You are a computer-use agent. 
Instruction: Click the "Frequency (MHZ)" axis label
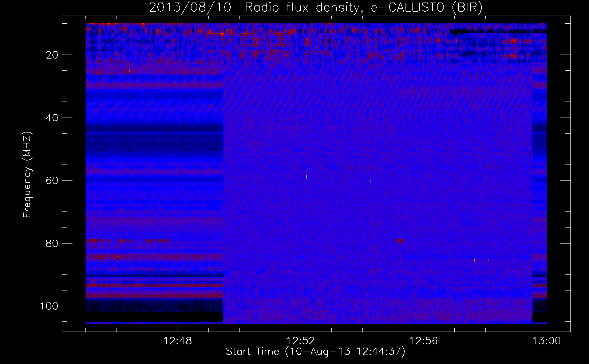(x=27, y=175)
